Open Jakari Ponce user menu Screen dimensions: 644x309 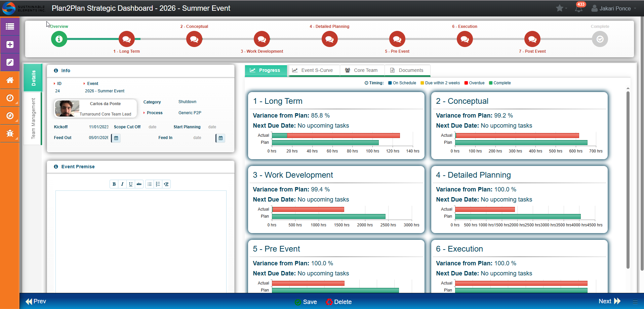tap(613, 8)
